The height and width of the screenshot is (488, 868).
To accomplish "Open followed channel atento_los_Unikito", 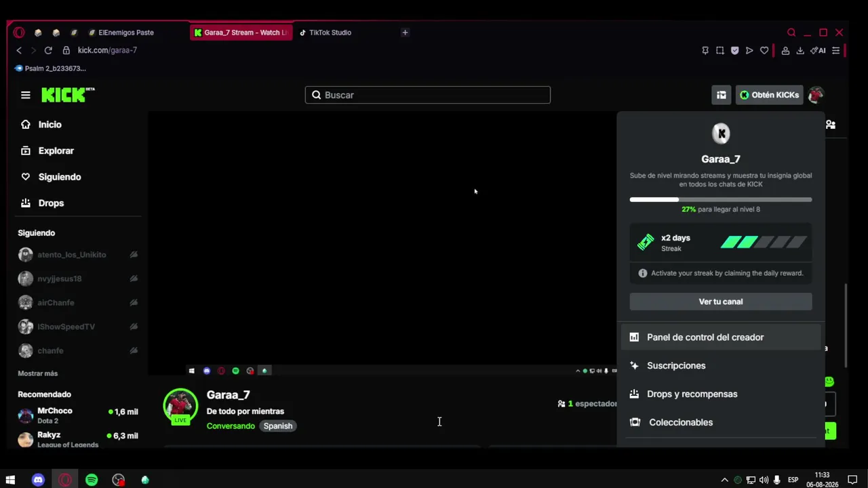I will pos(78,255).
